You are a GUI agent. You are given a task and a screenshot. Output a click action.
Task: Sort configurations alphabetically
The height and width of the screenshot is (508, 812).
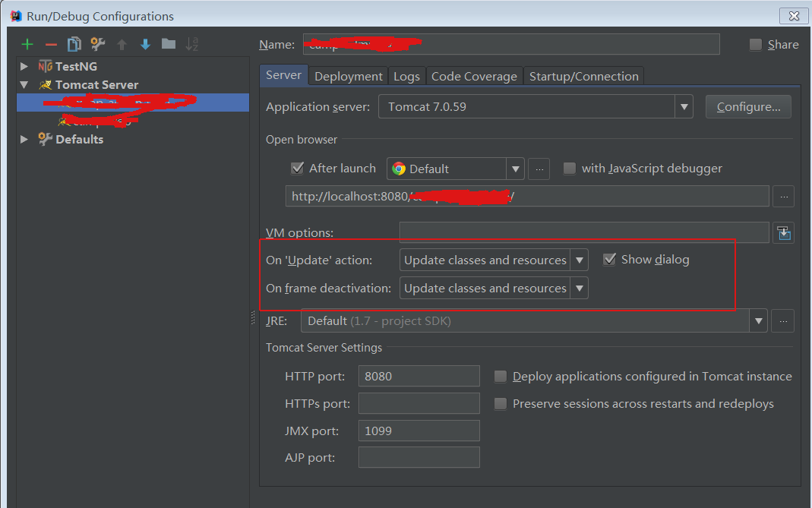(x=192, y=44)
